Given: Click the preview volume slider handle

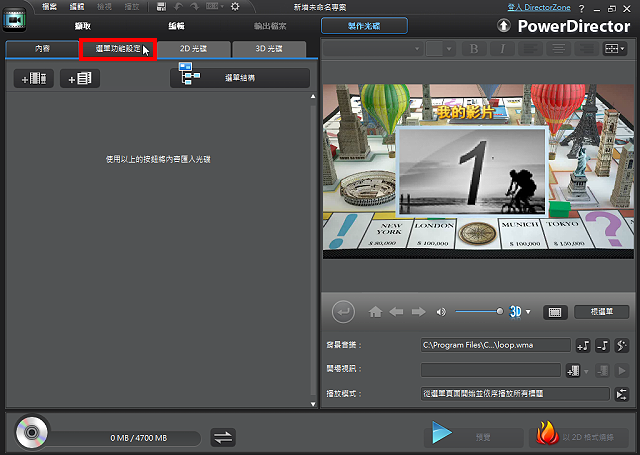Looking at the screenshot, I should (500, 311).
